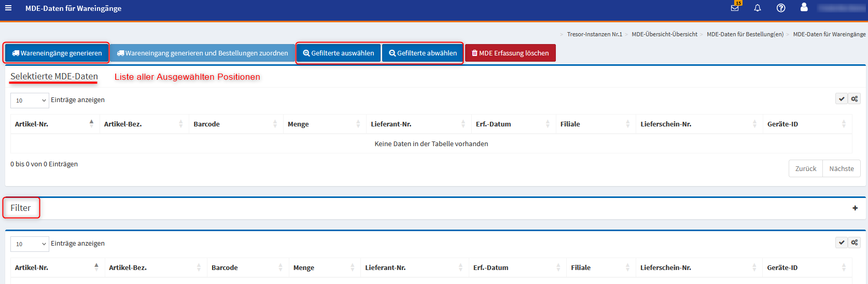Open the help question mark icon
868x284 pixels.
pyautogui.click(x=781, y=8)
